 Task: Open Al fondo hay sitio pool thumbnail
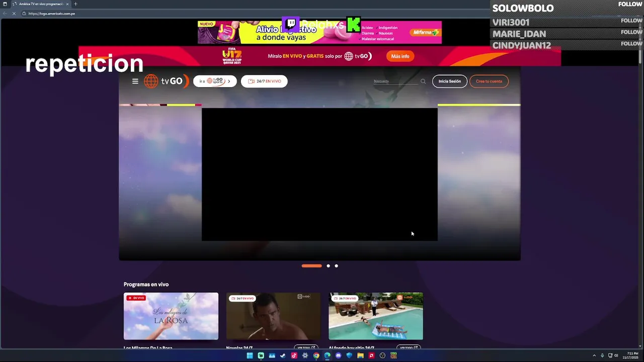point(376,316)
